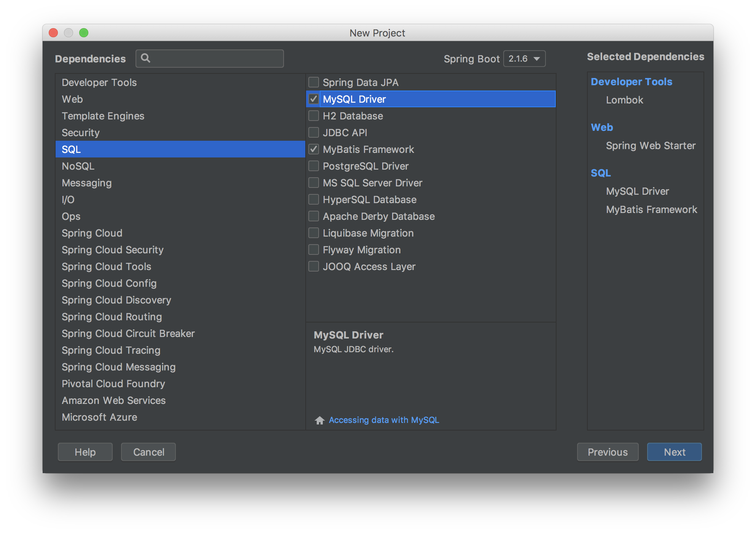Choose the Ops category
This screenshot has height=534, width=756.
[x=180, y=216]
